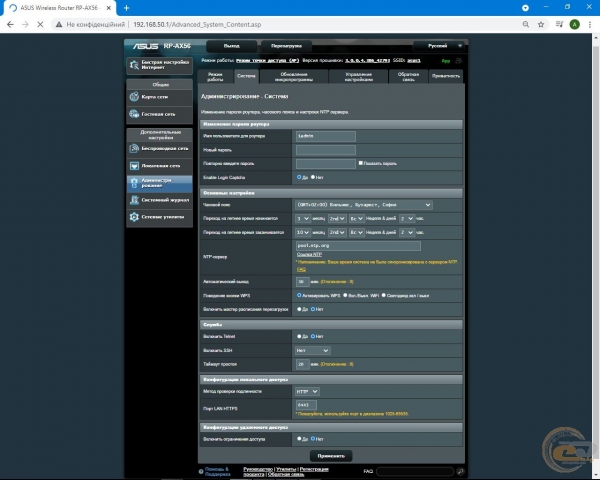The height and width of the screenshot is (480, 600).
Task: Select the Administration icon in the sidebar
Action: [x=134, y=183]
